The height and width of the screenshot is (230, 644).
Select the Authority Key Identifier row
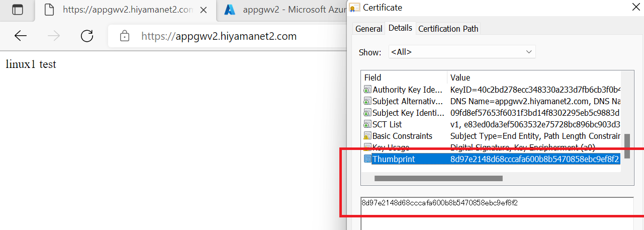pos(492,90)
